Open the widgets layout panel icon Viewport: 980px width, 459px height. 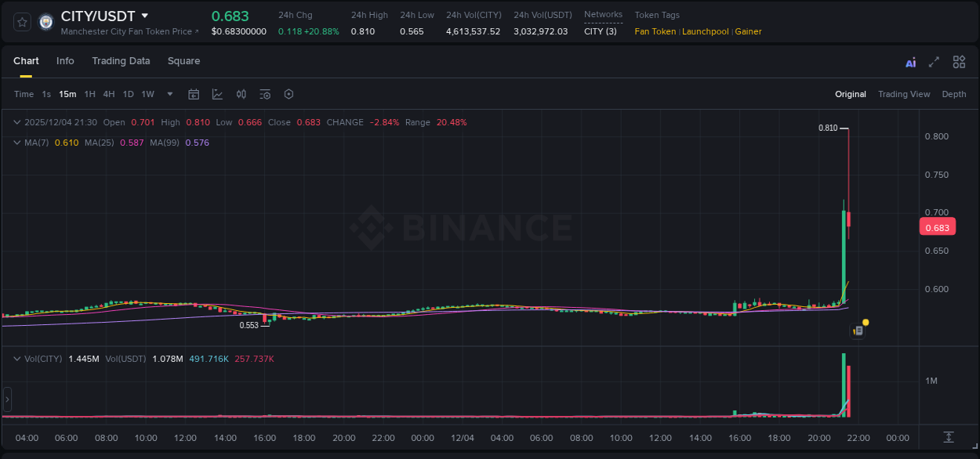point(958,61)
